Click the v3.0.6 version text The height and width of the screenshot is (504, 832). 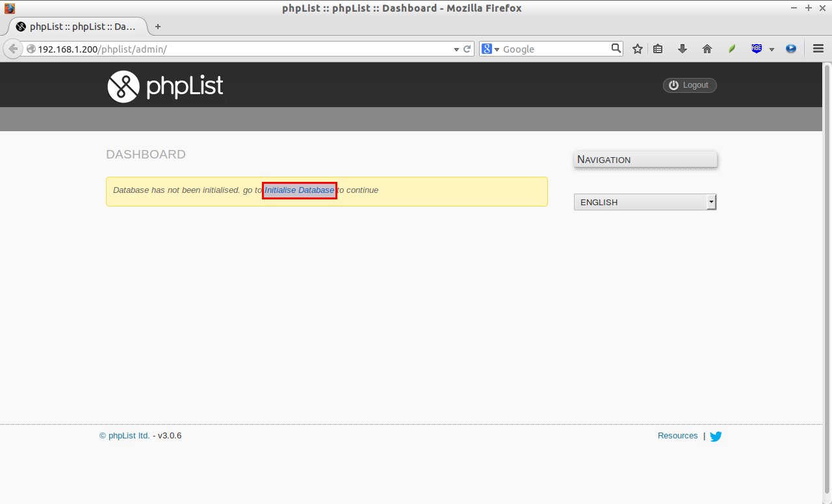170,436
